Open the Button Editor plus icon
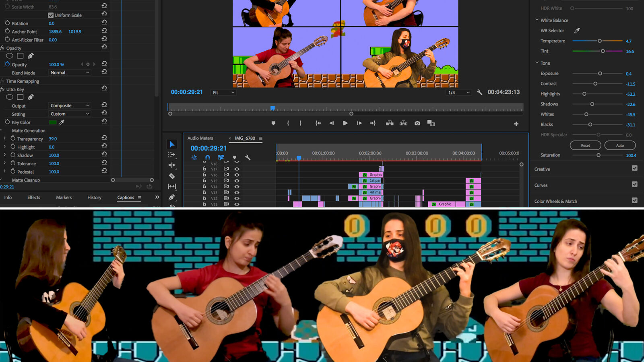 516,124
